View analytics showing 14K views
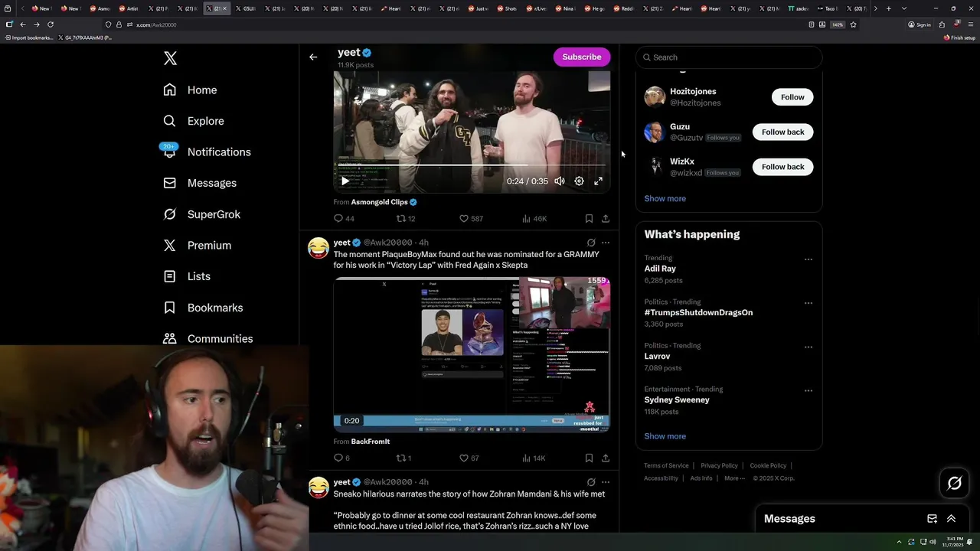Screen dimensions: 980x551 coord(534,458)
